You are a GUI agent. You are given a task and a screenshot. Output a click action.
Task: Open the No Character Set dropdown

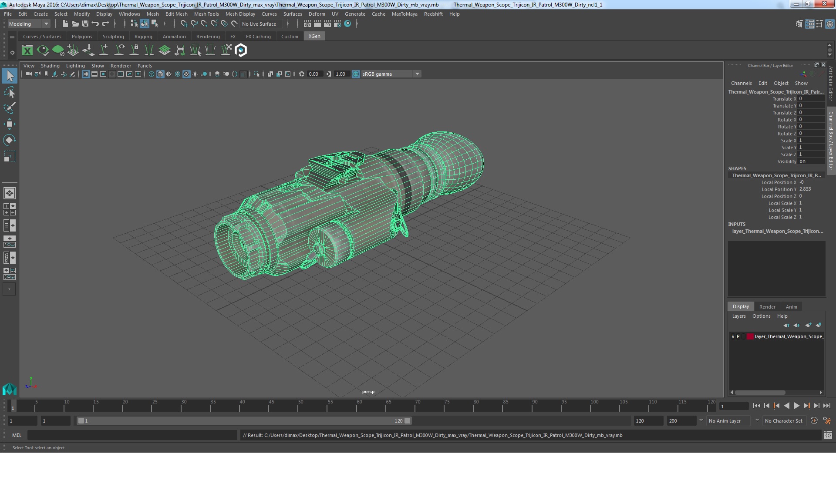click(784, 421)
